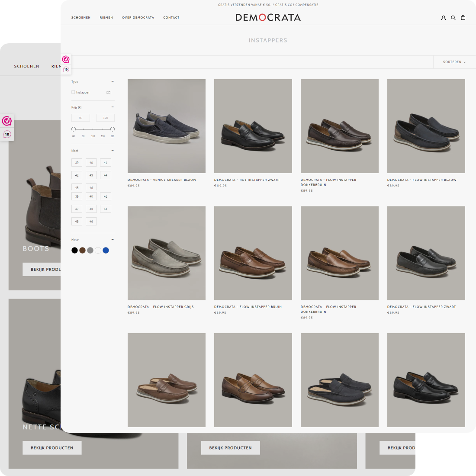Image resolution: width=476 pixels, height=476 pixels.
Task: Click the maximum price slider handle
Action: pos(113,129)
